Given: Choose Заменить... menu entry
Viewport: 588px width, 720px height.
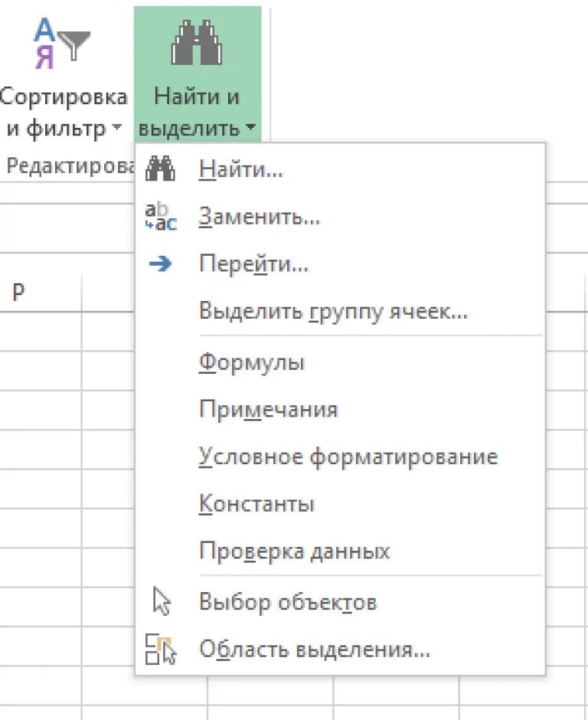Looking at the screenshot, I should 340,216.
